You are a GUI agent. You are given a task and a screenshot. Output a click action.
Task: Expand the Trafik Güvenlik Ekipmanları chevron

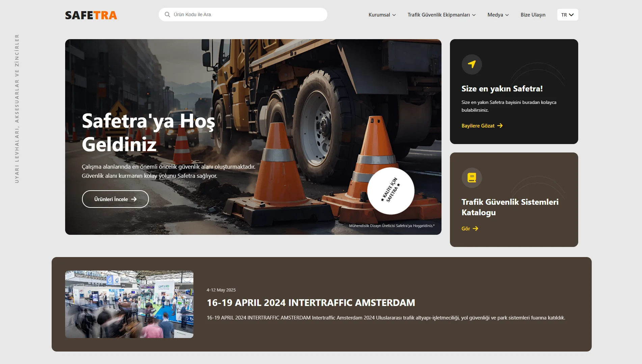474,15
